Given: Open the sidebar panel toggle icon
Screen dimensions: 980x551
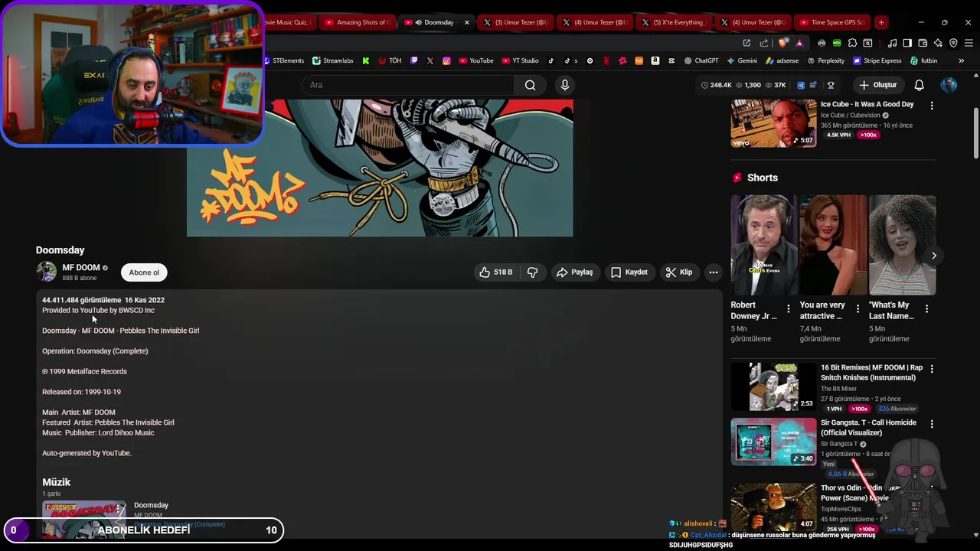Looking at the screenshot, I should tap(907, 43).
